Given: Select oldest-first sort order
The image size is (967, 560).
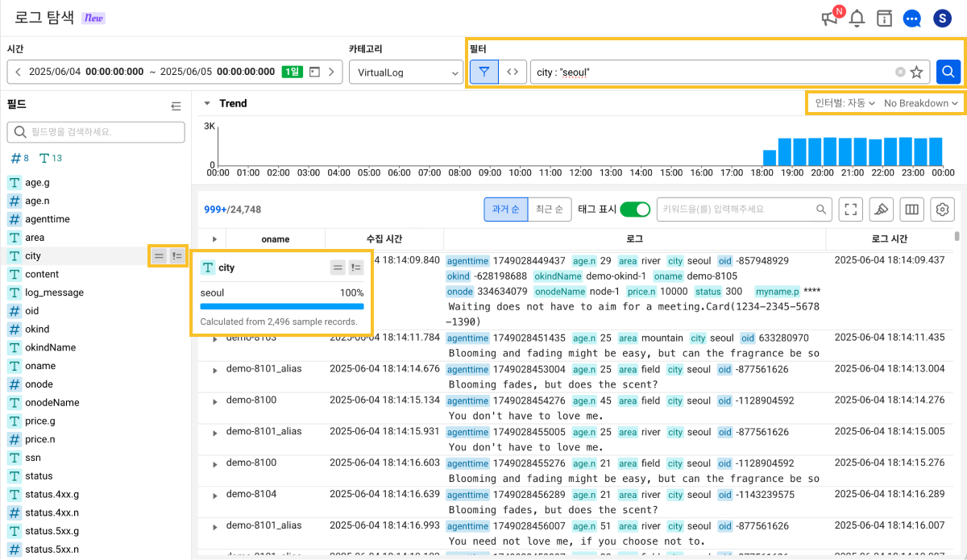Looking at the screenshot, I should pyautogui.click(x=505, y=209).
